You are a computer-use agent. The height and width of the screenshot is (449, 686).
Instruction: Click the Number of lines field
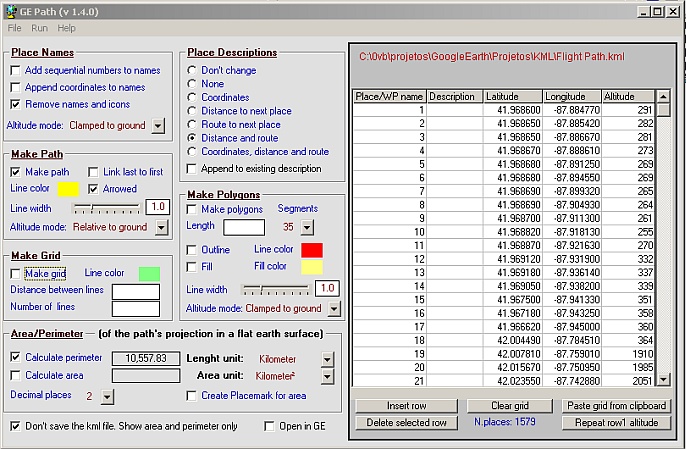136,309
